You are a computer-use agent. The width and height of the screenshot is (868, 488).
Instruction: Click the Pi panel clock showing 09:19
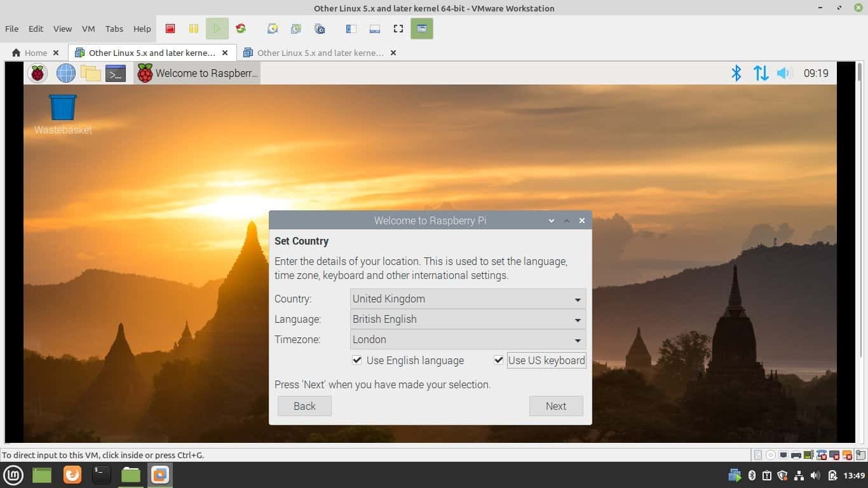coord(816,73)
